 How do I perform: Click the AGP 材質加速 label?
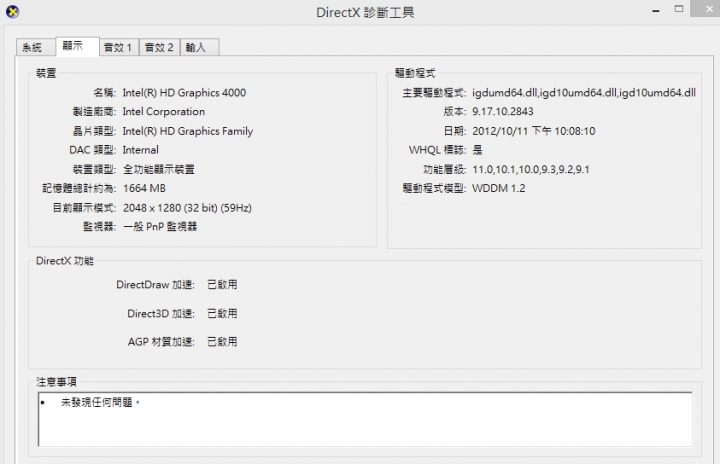161,342
